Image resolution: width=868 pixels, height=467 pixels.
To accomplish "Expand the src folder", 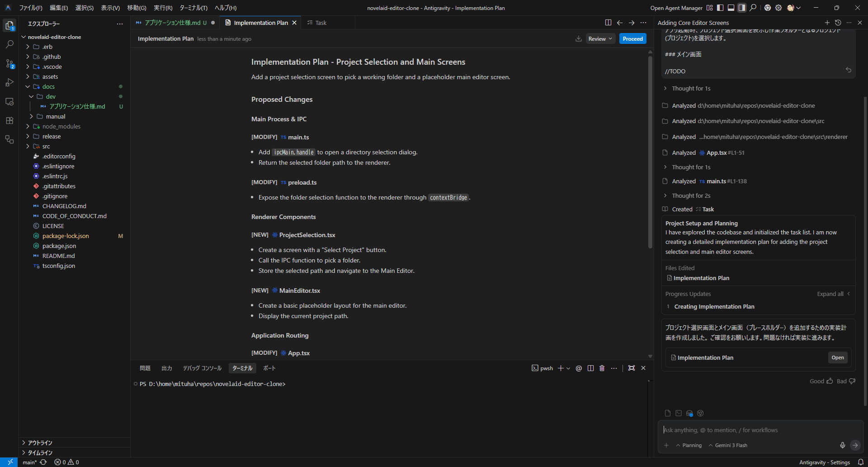I will [46, 147].
